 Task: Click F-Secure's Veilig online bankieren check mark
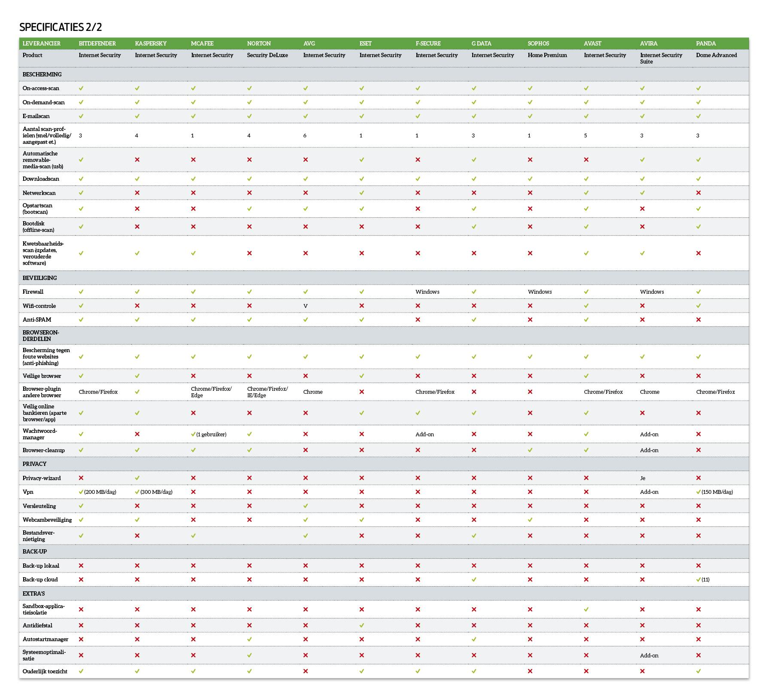(x=418, y=413)
